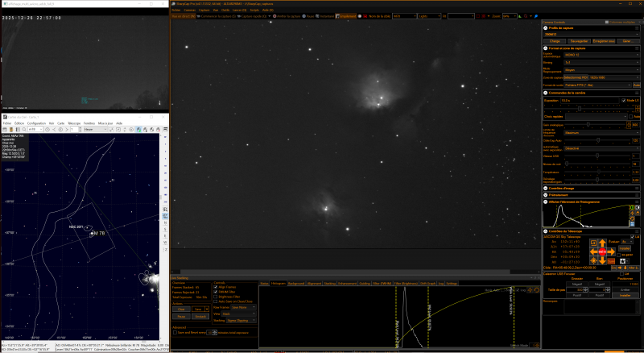Click Unstack button

pyautogui.click(x=200, y=317)
